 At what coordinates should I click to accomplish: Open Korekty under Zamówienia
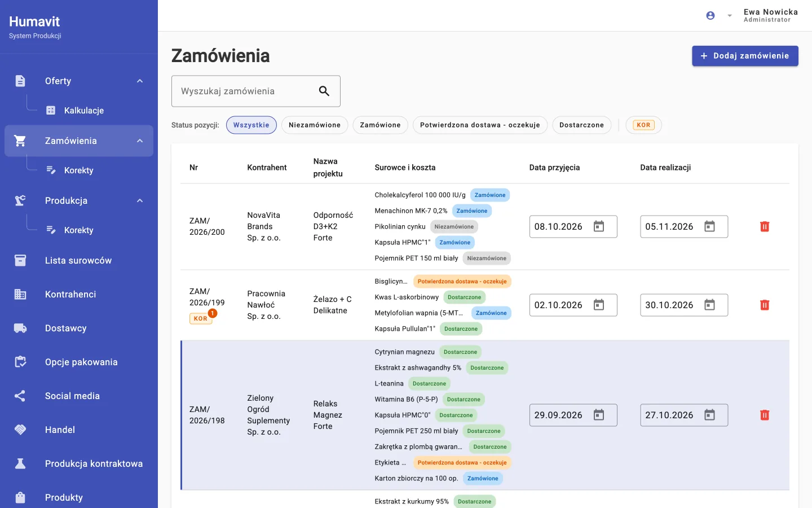(x=79, y=170)
